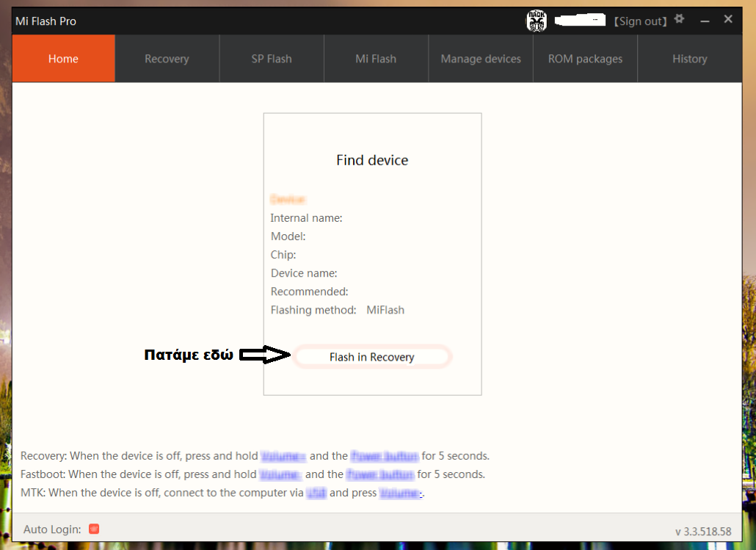View the History tab

click(x=689, y=59)
